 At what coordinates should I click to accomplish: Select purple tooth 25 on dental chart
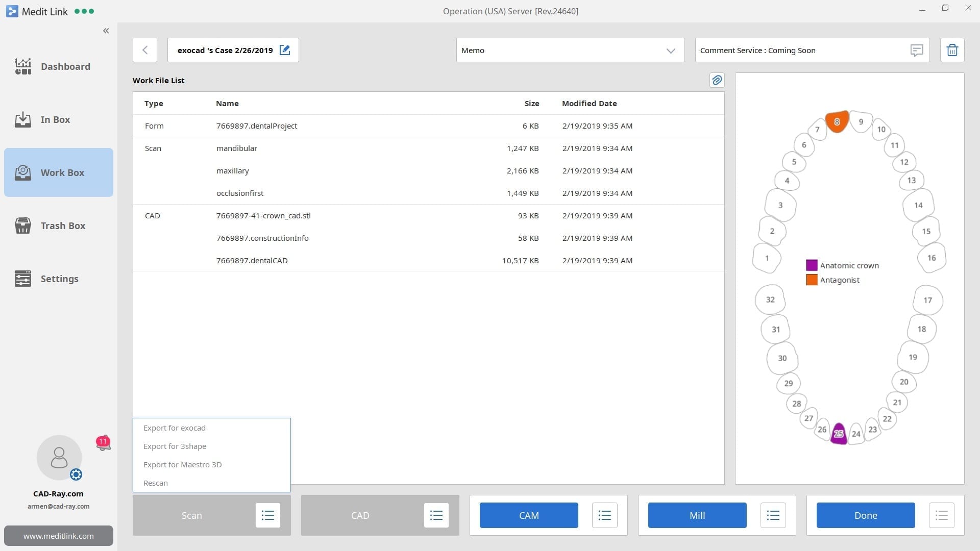[839, 434]
